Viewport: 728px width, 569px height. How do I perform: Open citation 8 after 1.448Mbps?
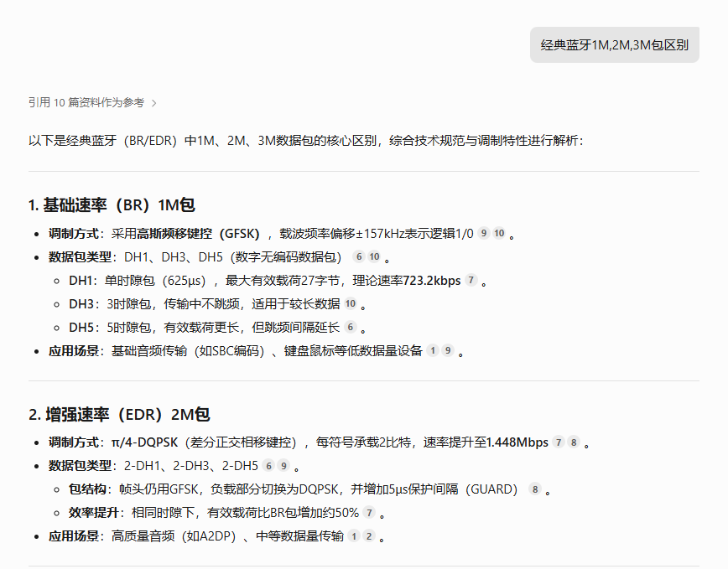[574, 442]
